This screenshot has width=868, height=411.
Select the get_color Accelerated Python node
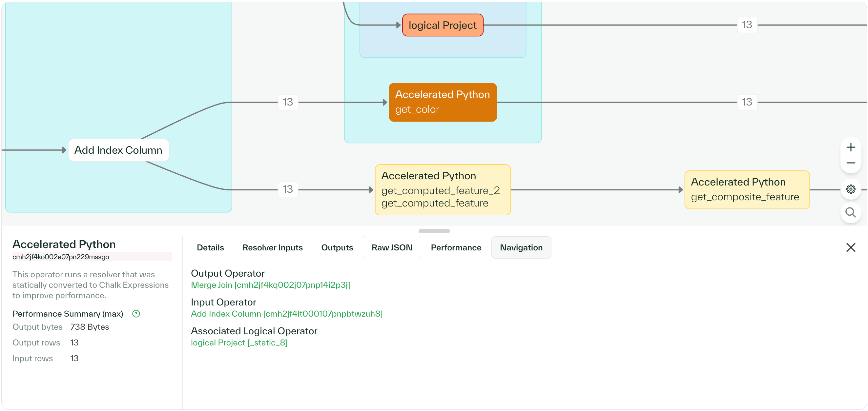[443, 102]
